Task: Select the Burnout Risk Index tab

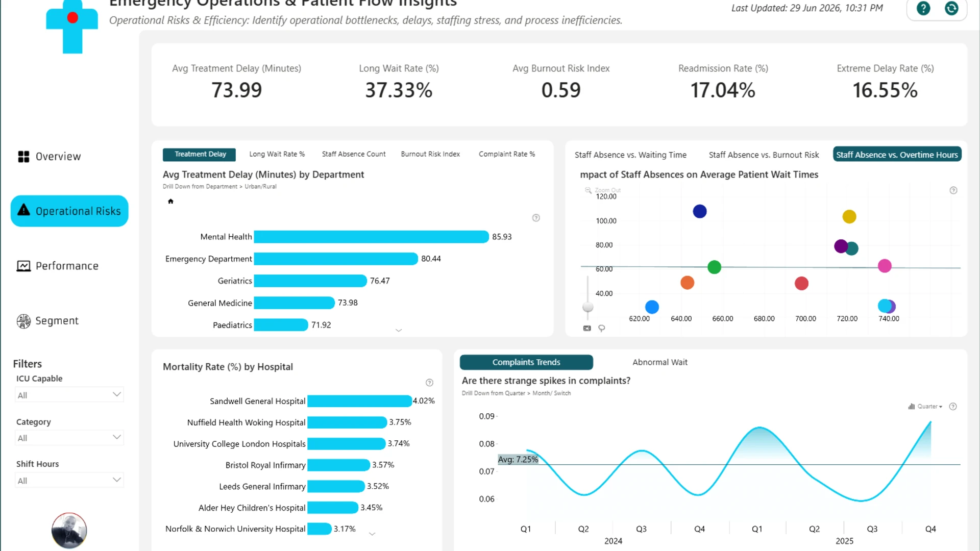Action: tap(430, 154)
